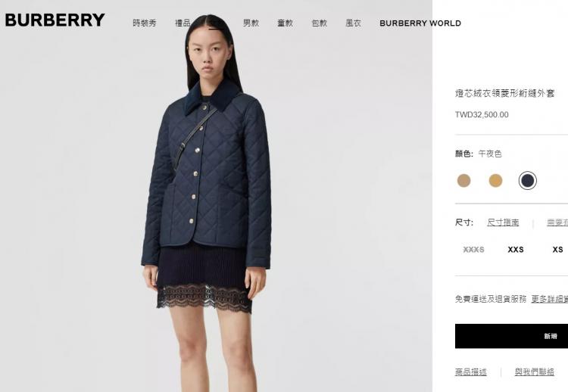Choose size XXS
The height and width of the screenshot is (392, 568).
pos(516,250)
